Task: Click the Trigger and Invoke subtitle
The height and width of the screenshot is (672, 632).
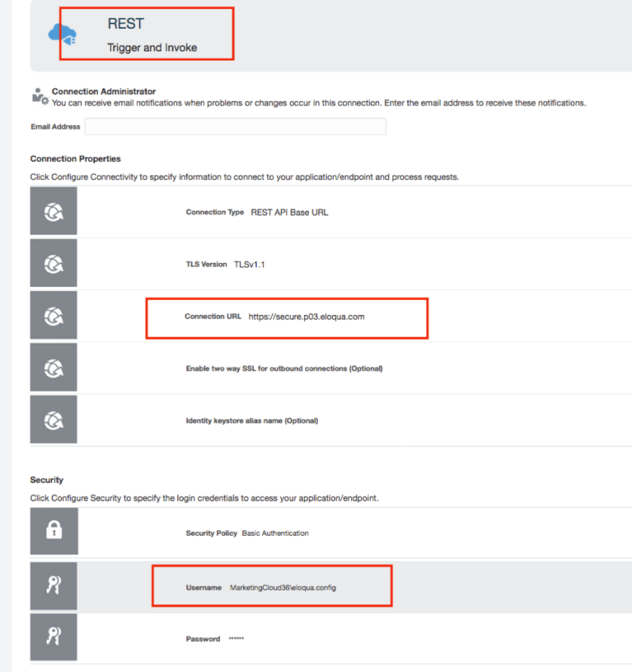Action: [152, 47]
